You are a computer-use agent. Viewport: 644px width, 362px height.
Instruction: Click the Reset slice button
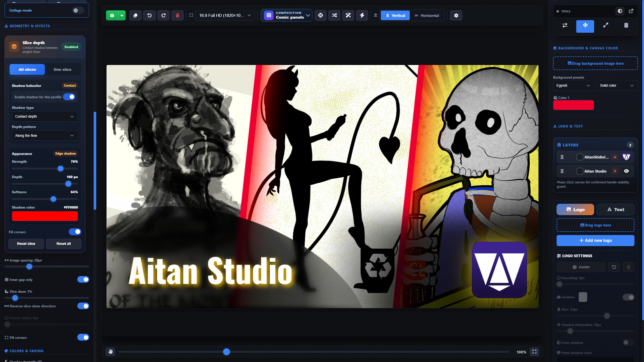[26, 244]
